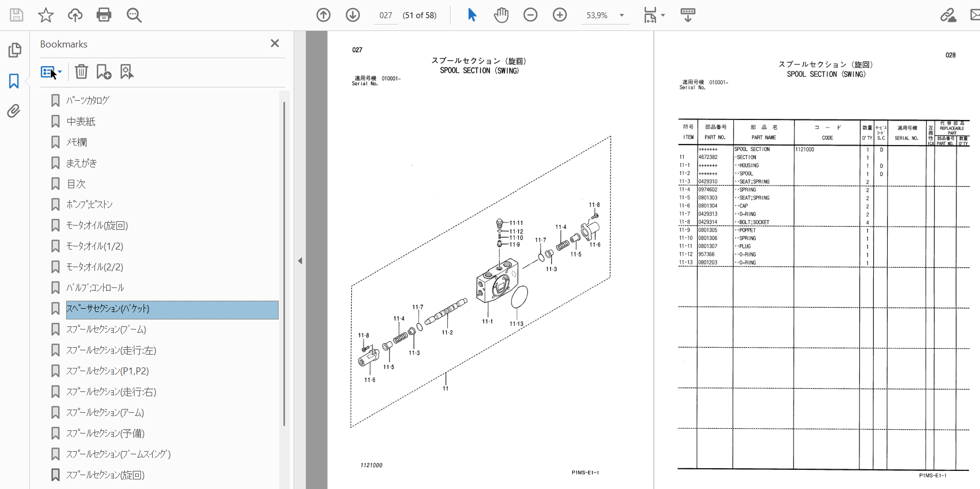The width and height of the screenshot is (980, 489).
Task: Click page number 028 on right page
Action: 950,55
